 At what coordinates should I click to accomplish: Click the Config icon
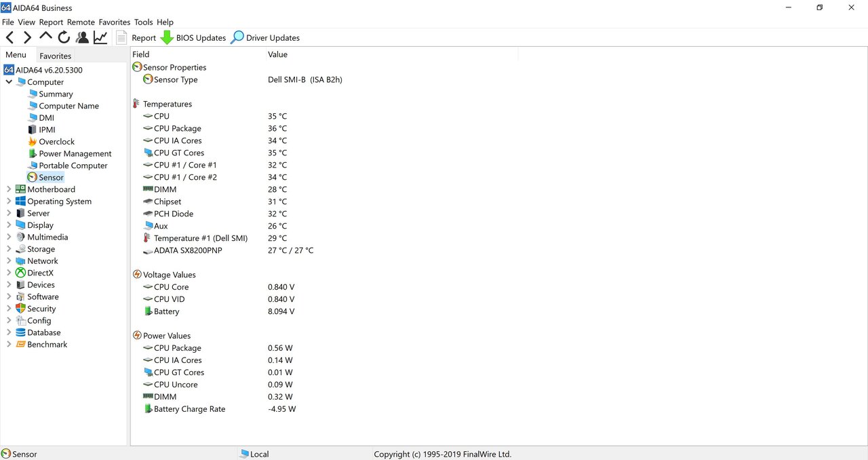coord(20,321)
